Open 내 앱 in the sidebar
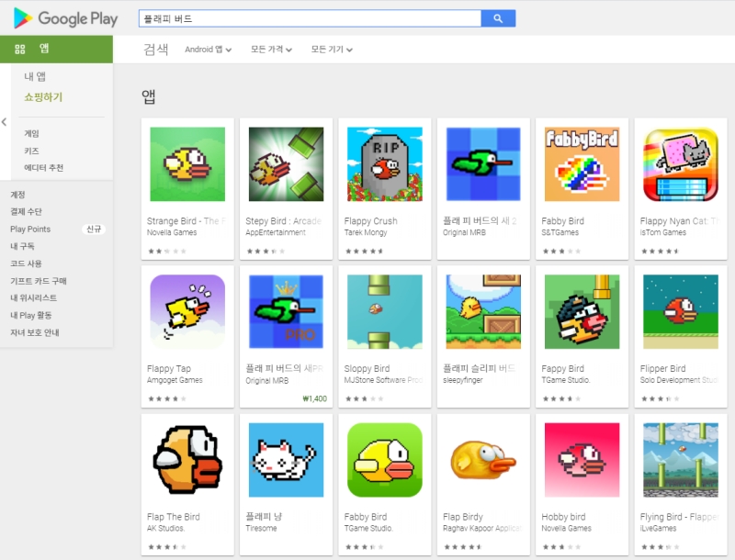The image size is (735, 560). [35, 76]
